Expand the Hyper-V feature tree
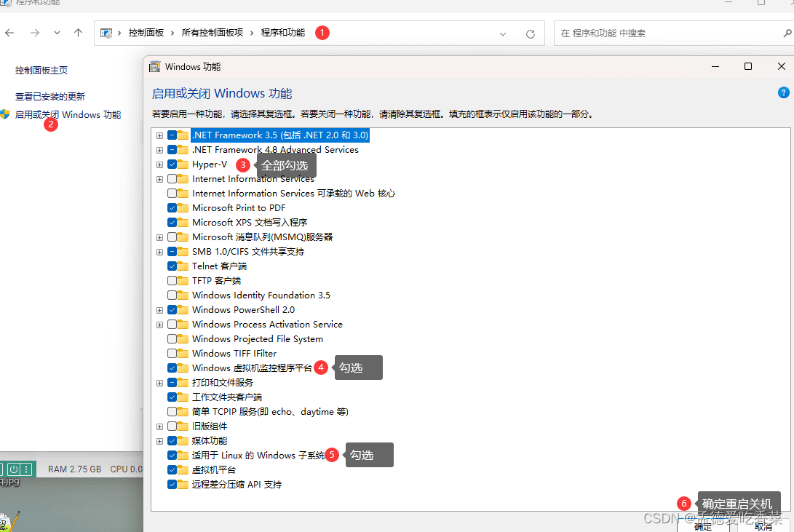Image resolution: width=794 pixels, height=532 pixels. pyautogui.click(x=159, y=165)
